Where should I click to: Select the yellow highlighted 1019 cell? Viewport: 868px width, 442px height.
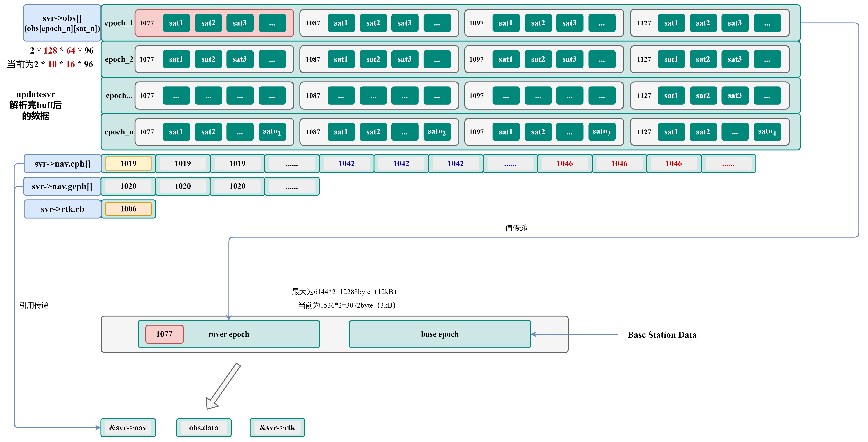pos(128,164)
